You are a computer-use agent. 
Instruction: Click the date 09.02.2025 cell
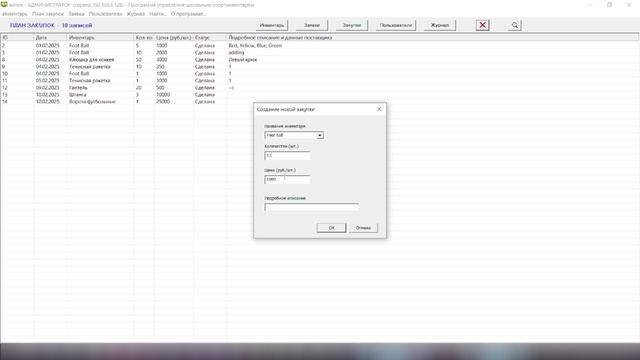(x=47, y=88)
